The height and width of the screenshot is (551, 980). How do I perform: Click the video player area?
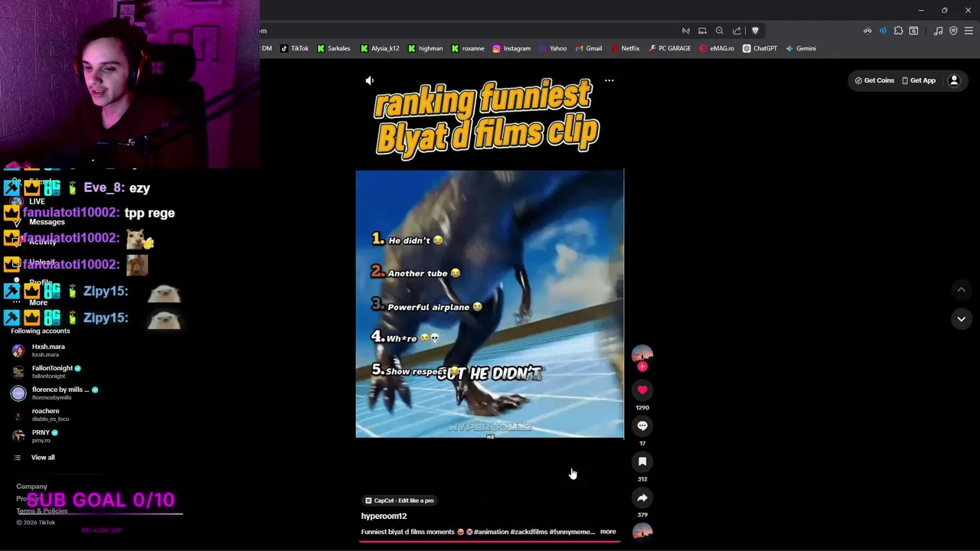(x=490, y=304)
